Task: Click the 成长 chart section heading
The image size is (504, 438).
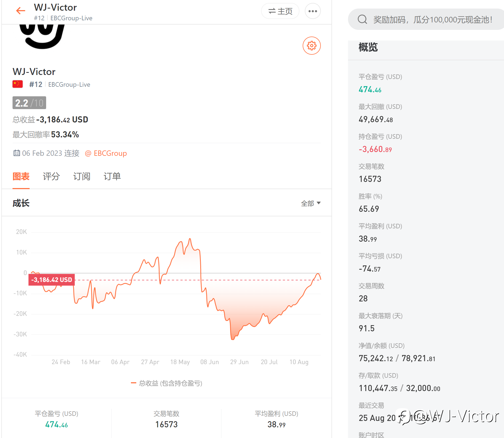Action: coord(21,203)
